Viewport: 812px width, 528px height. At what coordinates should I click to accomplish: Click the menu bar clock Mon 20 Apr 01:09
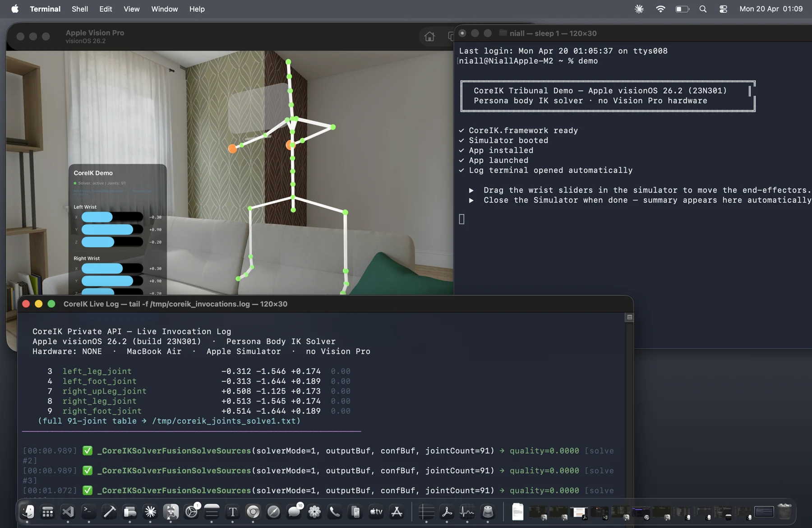coord(771,9)
